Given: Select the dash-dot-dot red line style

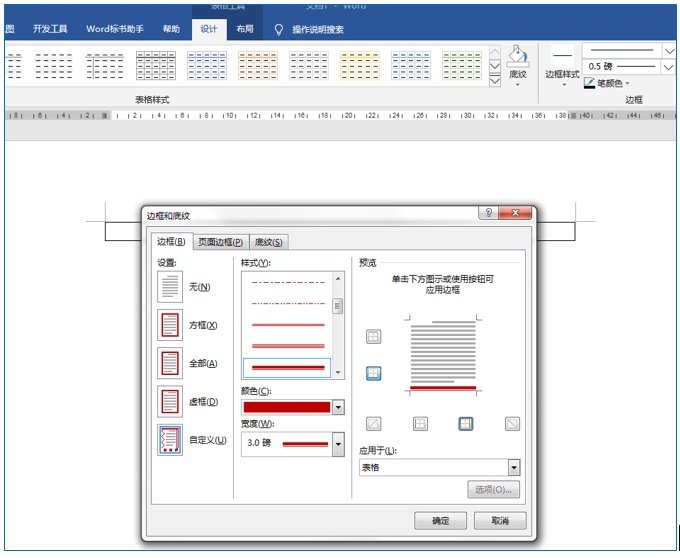Looking at the screenshot, I should [288, 303].
